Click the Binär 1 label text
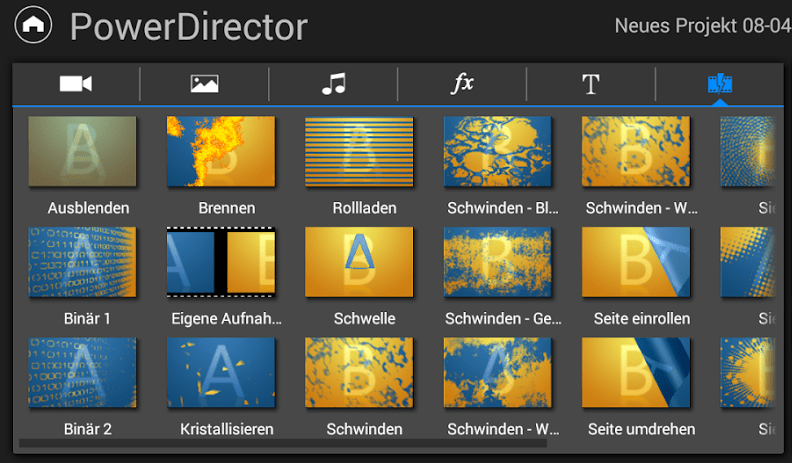This screenshot has height=463, width=792. coord(87,319)
